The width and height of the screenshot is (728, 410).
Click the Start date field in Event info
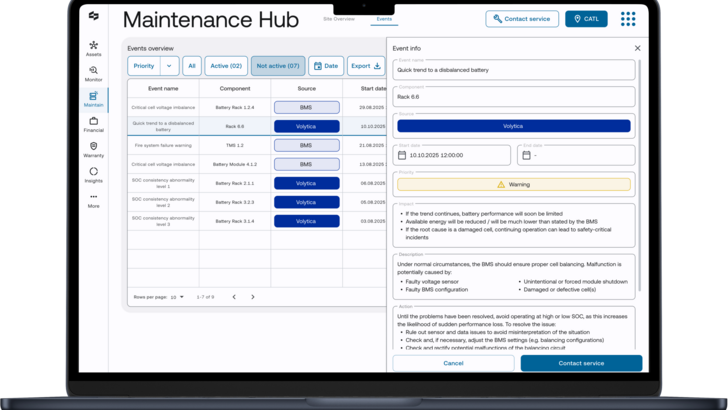coord(453,155)
